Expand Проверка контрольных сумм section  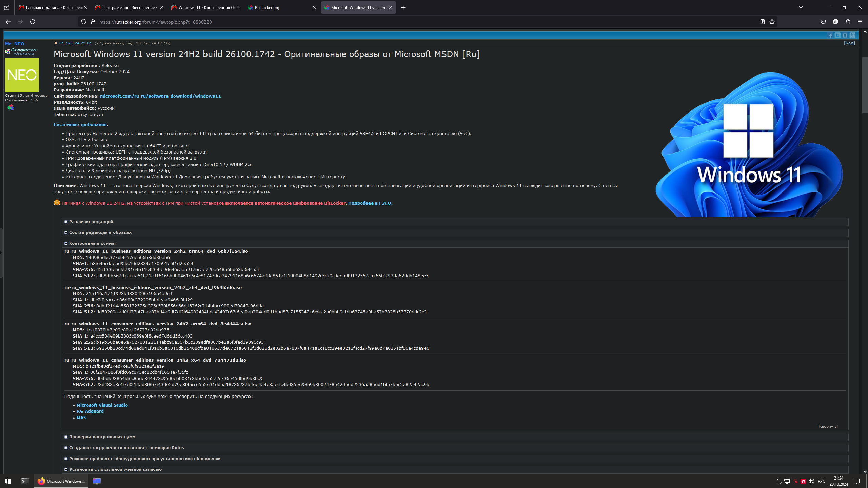pyautogui.click(x=102, y=437)
